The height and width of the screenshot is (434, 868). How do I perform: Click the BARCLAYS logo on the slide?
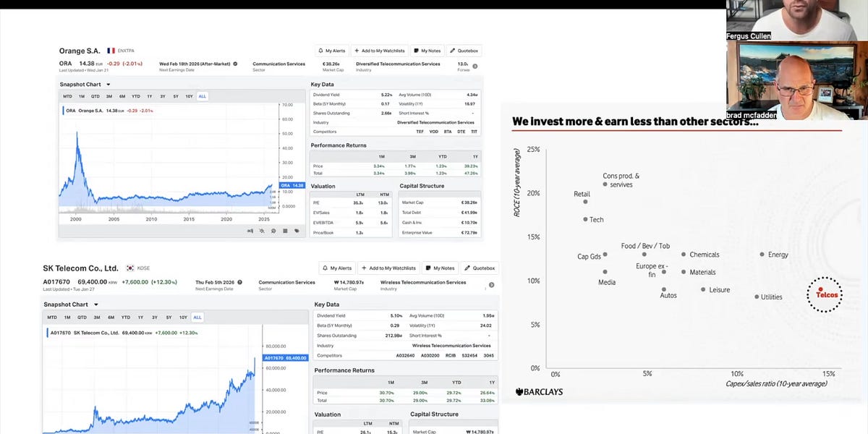point(539,392)
